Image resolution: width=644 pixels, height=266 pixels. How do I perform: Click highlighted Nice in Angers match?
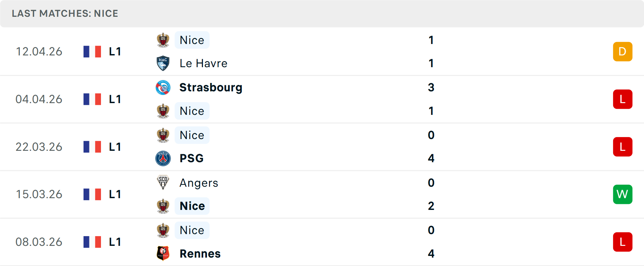pos(192,206)
